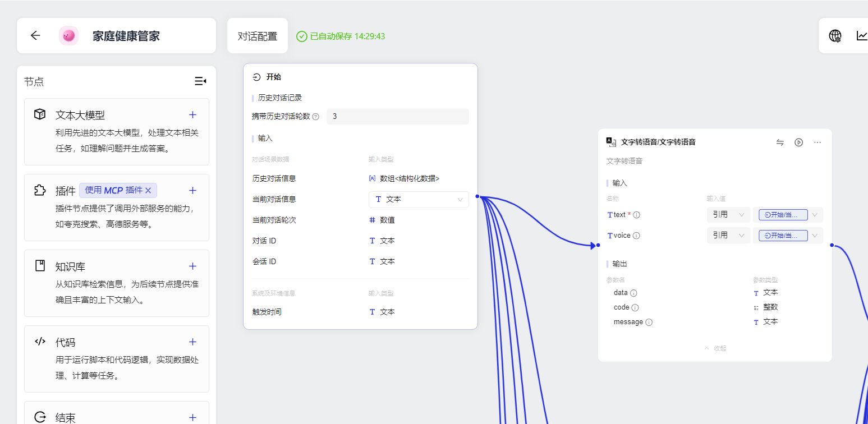
Task: Show info for the data output
Action: click(x=633, y=293)
